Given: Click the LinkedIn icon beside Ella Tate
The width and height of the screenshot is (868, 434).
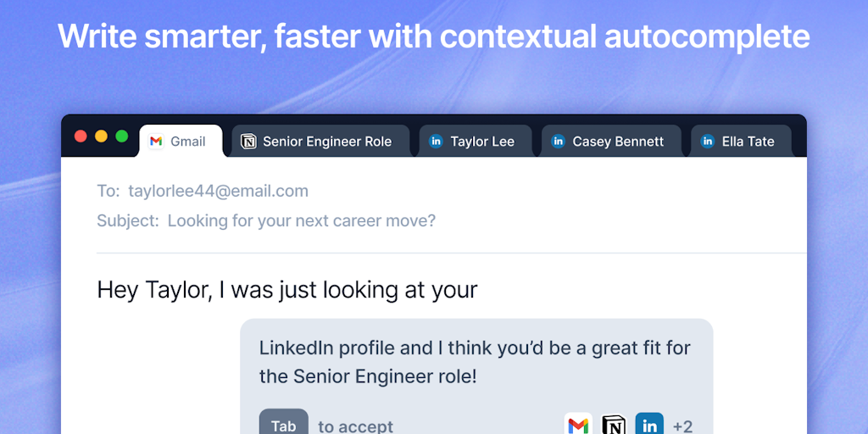Looking at the screenshot, I should (708, 142).
